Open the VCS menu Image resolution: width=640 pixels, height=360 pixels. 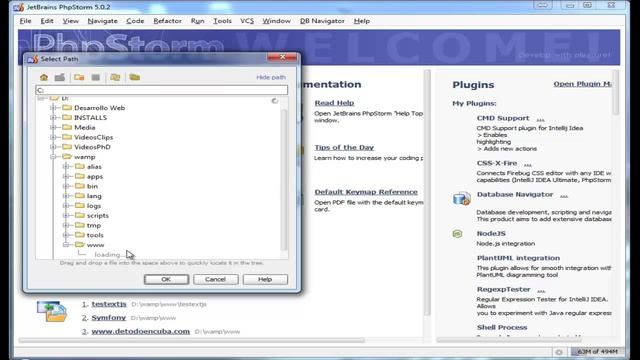247,21
